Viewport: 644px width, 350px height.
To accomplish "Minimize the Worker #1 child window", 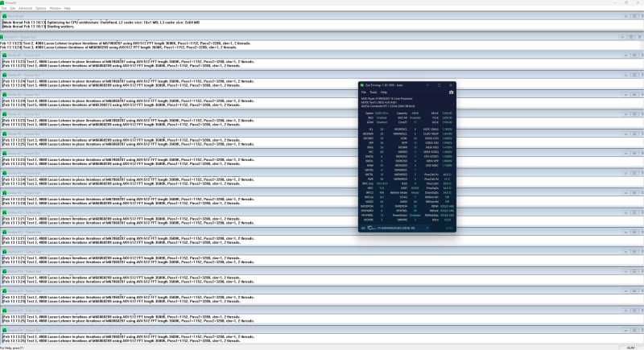I will tap(621, 37).
